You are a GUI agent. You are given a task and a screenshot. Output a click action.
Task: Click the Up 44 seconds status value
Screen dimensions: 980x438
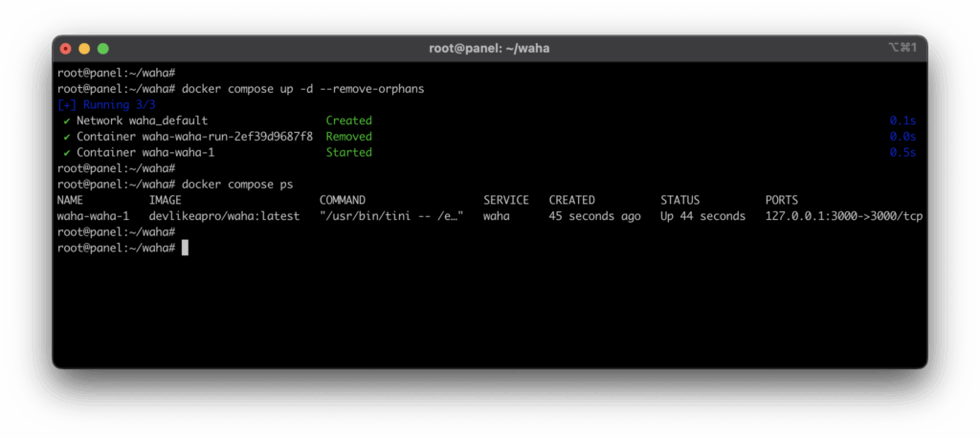click(702, 216)
